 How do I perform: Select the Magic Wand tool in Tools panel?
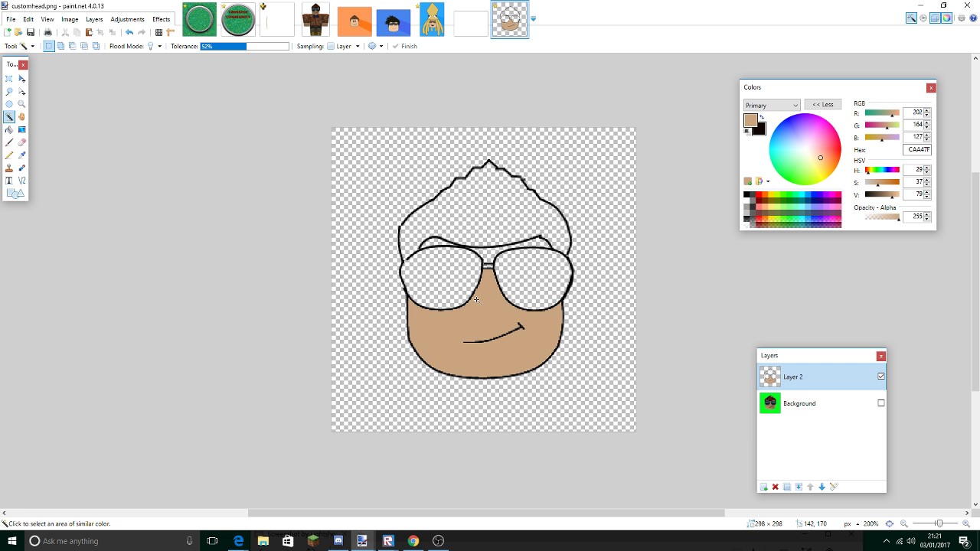click(9, 117)
